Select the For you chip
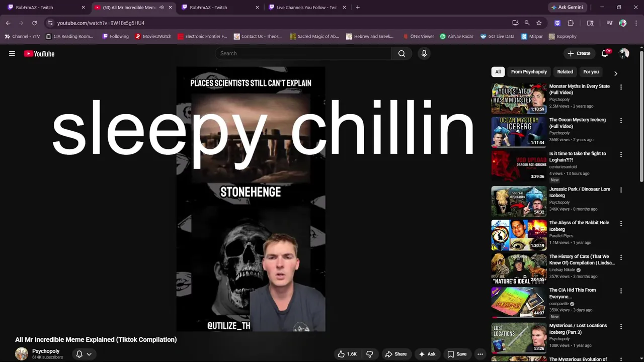644x362 pixels. point(591,72)
